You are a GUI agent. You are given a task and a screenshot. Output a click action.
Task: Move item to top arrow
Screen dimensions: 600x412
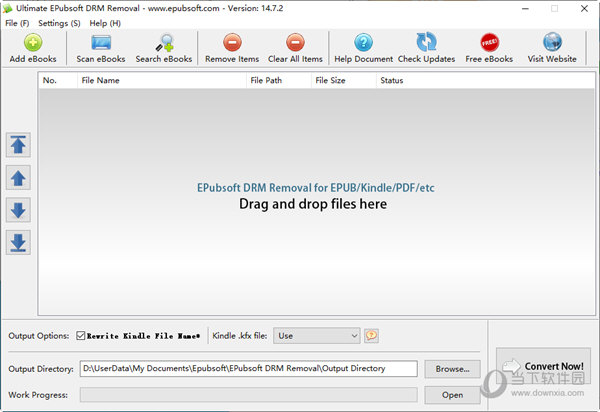click(18, 145)
